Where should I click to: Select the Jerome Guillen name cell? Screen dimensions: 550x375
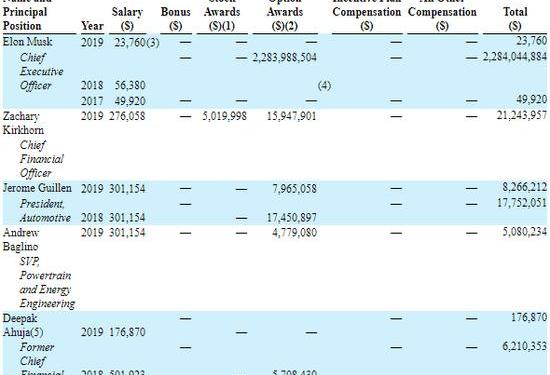(37, 188)
